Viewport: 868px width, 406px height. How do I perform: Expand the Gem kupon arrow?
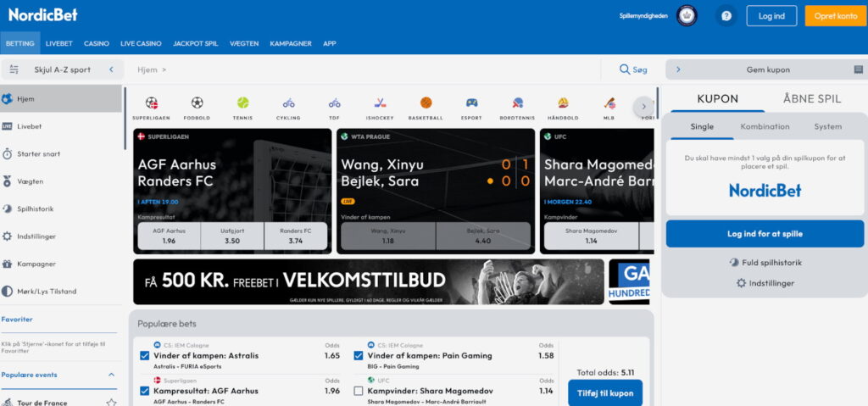678,70
